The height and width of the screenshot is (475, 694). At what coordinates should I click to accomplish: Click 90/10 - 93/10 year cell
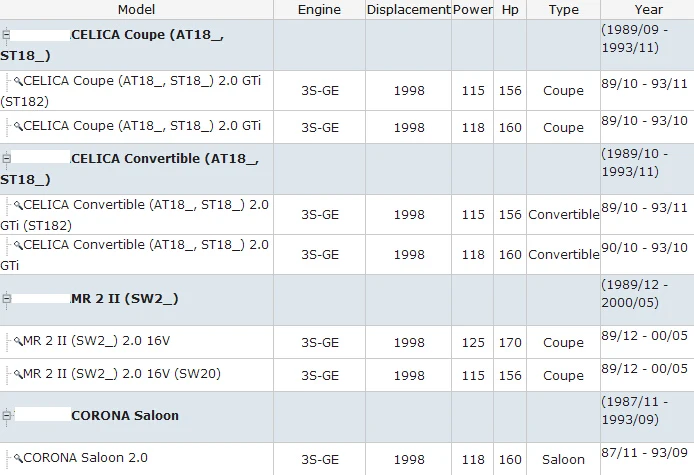(x=644, y=247)
